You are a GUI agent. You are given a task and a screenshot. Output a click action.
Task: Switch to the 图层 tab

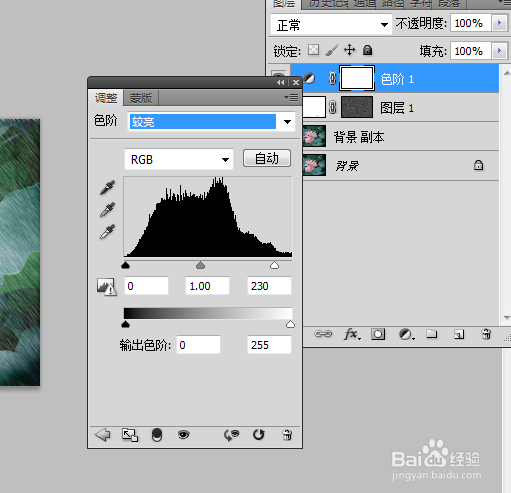click(x=284, y=4)
